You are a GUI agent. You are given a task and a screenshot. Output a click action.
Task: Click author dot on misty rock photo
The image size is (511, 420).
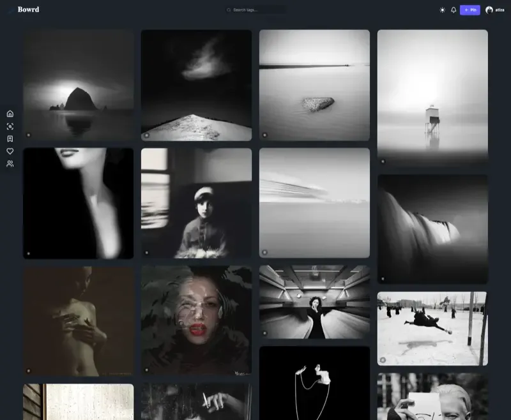coord(264,135)
